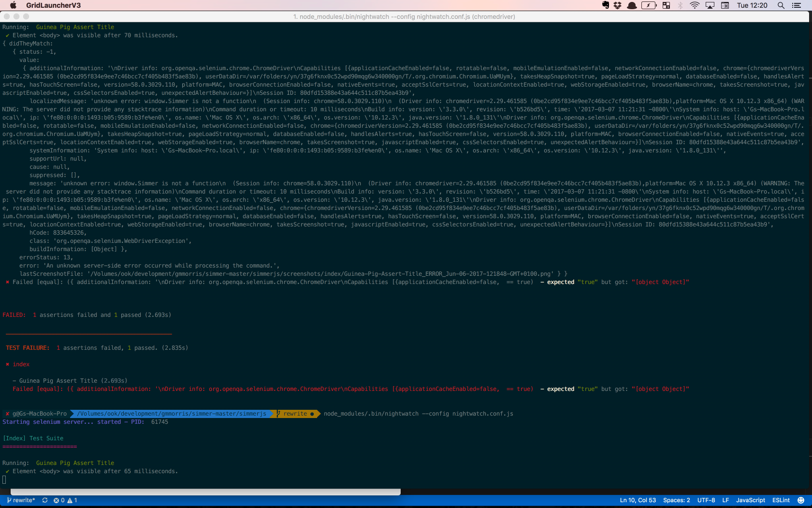This screenshot has width=812, height=508.
Task: Change the Spaces: 2 indentation setting
Action: pyautogui.click(x=676, y=500)
